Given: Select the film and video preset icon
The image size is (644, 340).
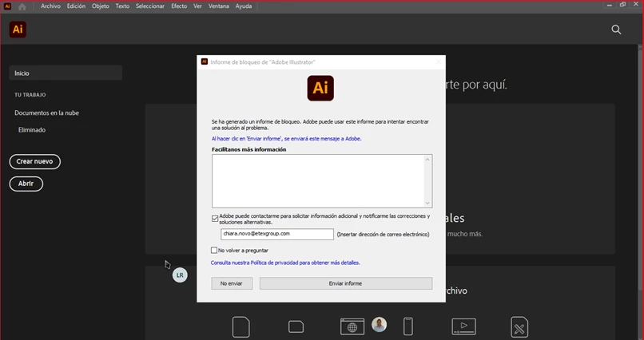Looking at the screenshot, I should coord(463,326).
